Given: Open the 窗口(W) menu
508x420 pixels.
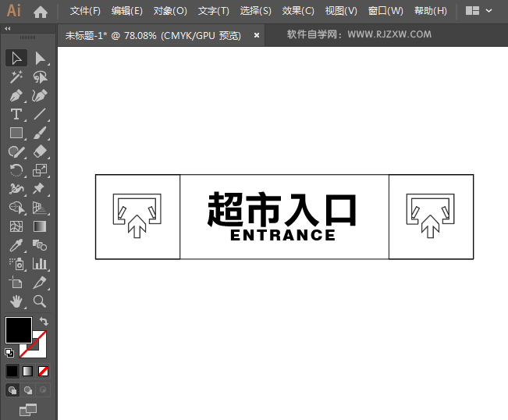Looking at the screenshot, I should coord(385,11).
